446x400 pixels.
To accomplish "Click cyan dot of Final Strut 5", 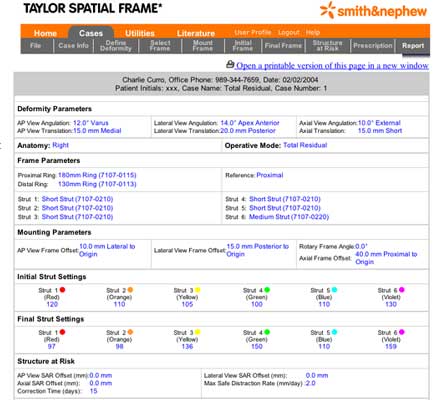I will point(334,332).
